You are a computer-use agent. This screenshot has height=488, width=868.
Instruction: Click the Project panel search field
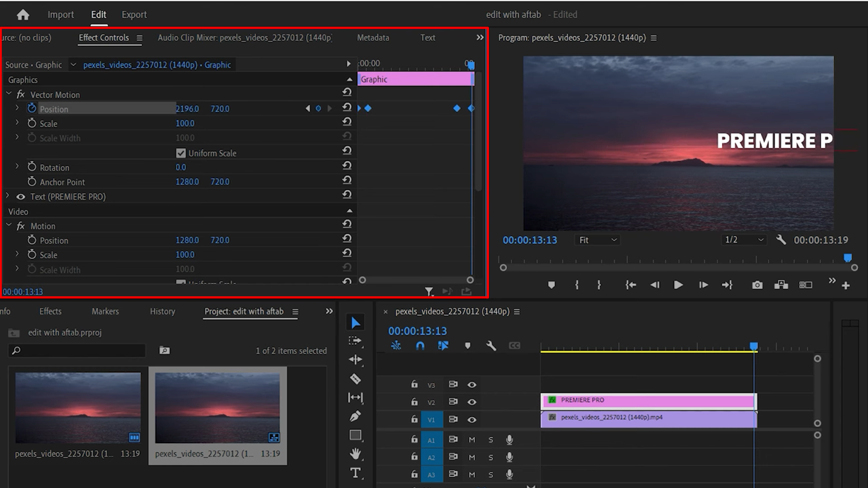(77, 350)
